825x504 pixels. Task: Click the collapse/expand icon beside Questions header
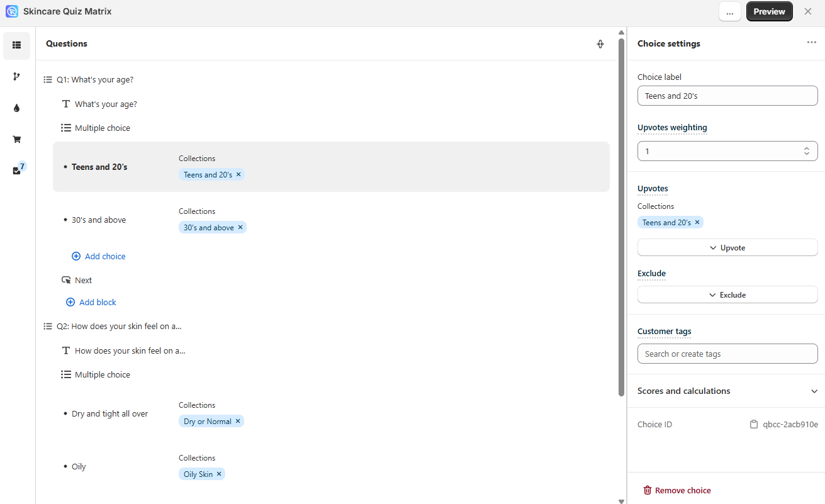point(600,44)
